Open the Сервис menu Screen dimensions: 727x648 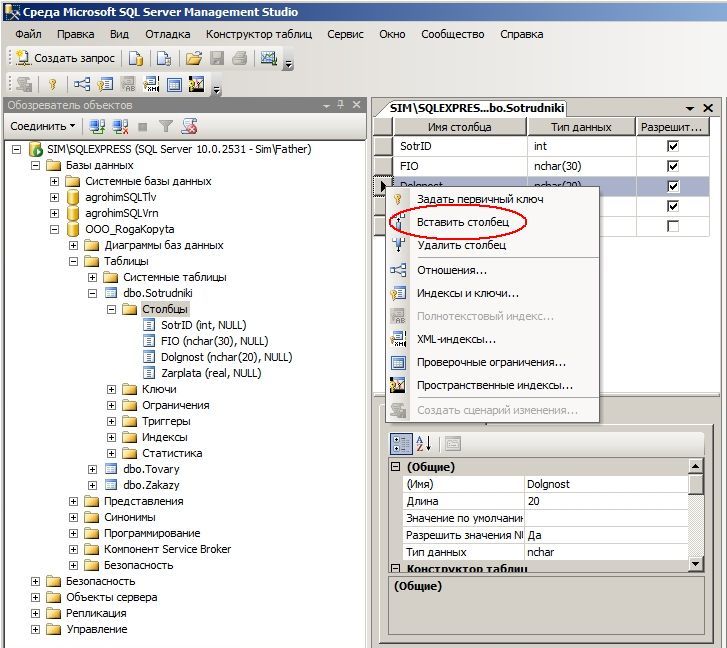click(345, 34)
